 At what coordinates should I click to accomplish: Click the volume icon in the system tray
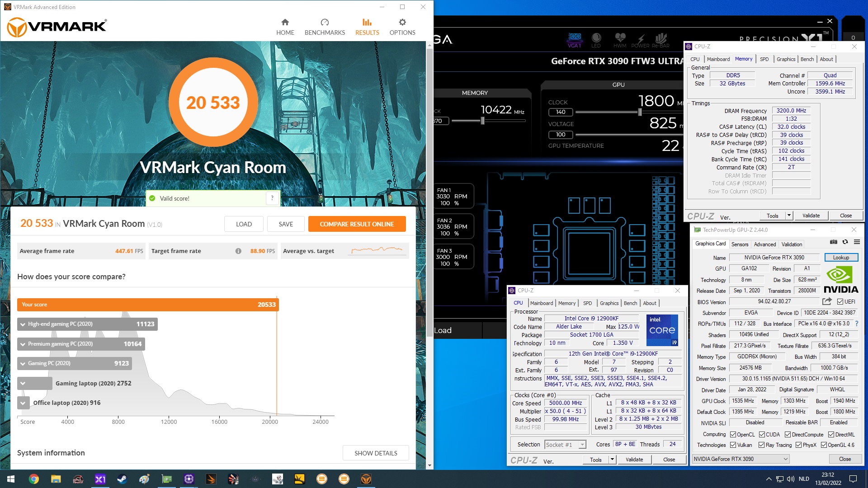[x=790, y=479]
